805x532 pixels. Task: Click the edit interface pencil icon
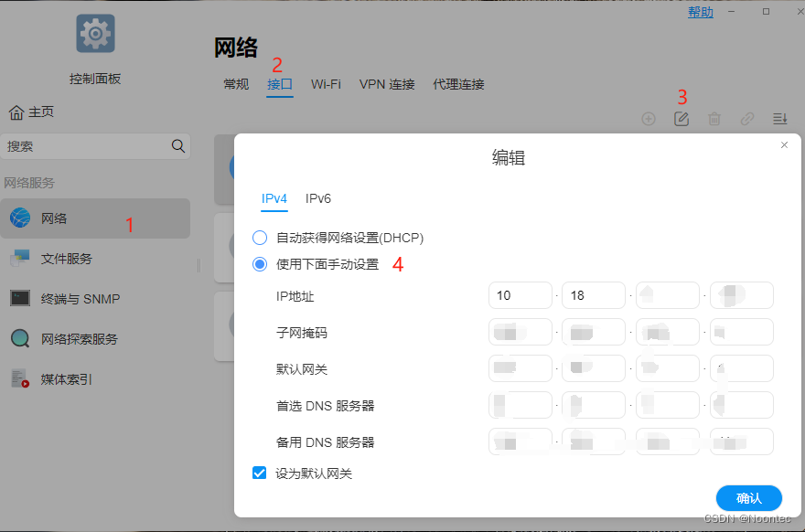(x=682, y=119)
